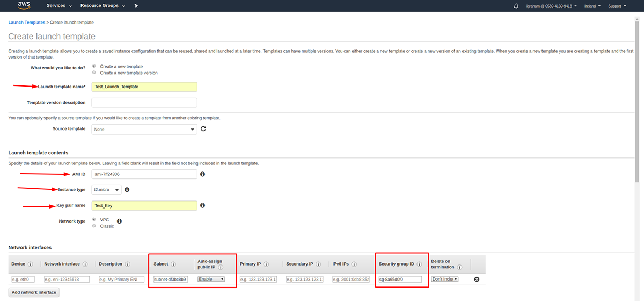Open the Source template dropdown
644x301 pixels.
[x=144, y=129]
